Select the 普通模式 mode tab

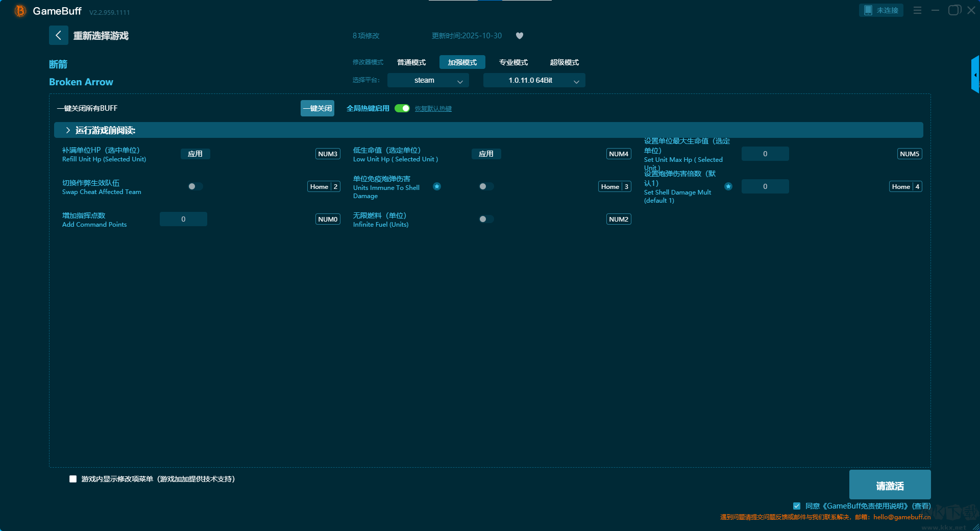pos(411,62)
